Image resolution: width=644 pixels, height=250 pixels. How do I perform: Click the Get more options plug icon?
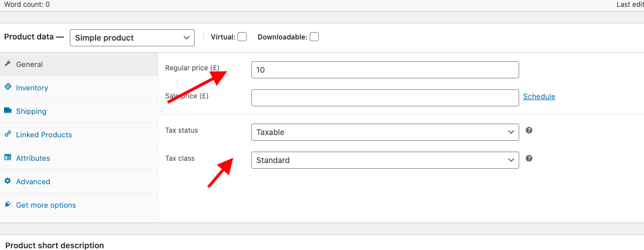7,204
